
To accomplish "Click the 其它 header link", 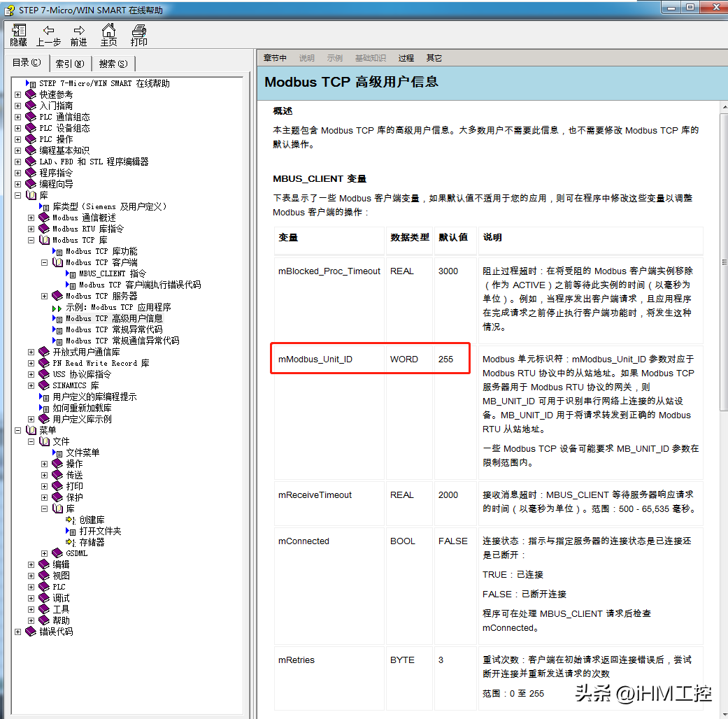I will coord(434,58).
